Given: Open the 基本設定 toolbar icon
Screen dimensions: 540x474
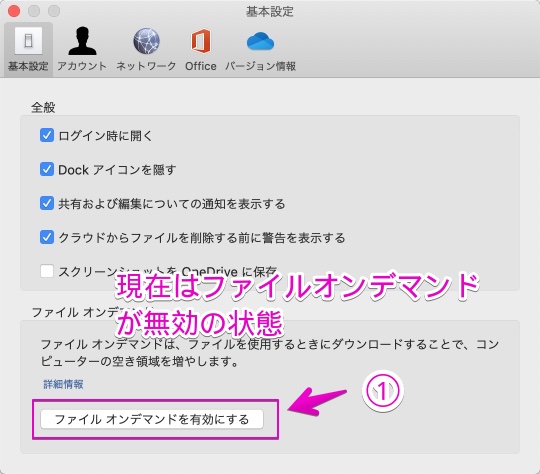Looking at the screenshot, I should (28, 42).
